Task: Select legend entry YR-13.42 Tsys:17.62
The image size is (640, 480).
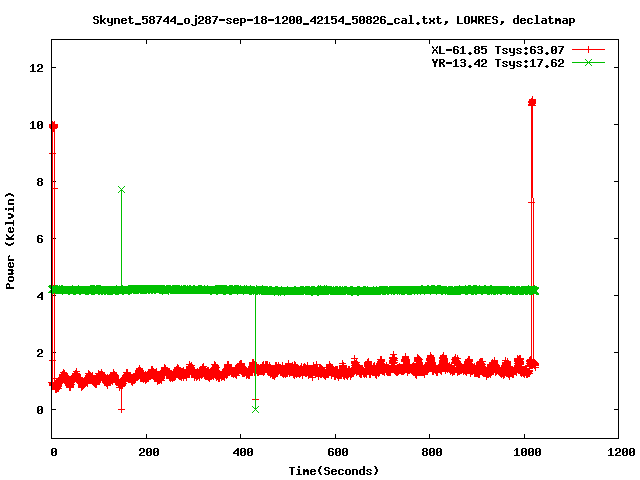Action: (498, 63)
